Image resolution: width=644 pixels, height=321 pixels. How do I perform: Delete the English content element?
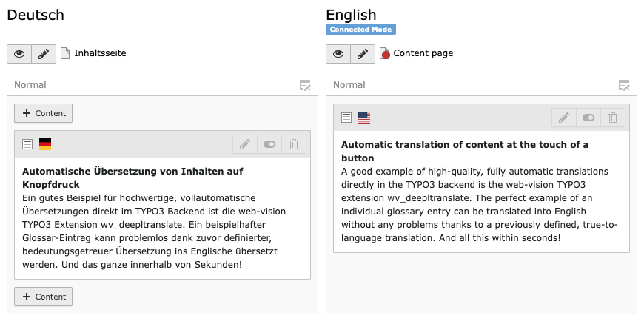coord(612,118)
